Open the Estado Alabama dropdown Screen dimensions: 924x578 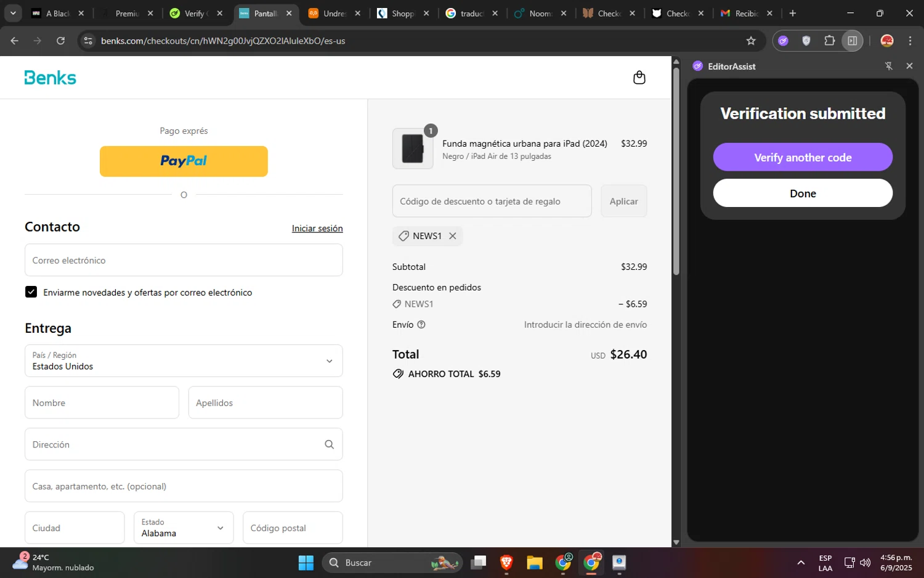(184, 527)
